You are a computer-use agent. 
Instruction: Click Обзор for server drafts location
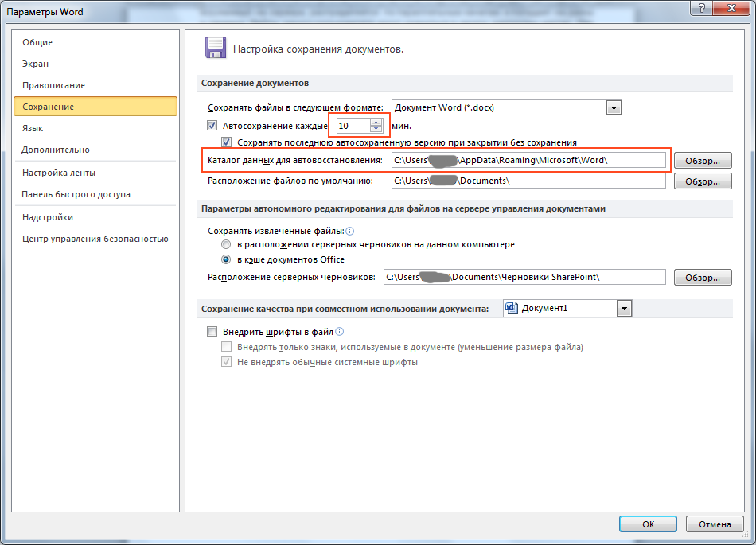pos(703,278)
